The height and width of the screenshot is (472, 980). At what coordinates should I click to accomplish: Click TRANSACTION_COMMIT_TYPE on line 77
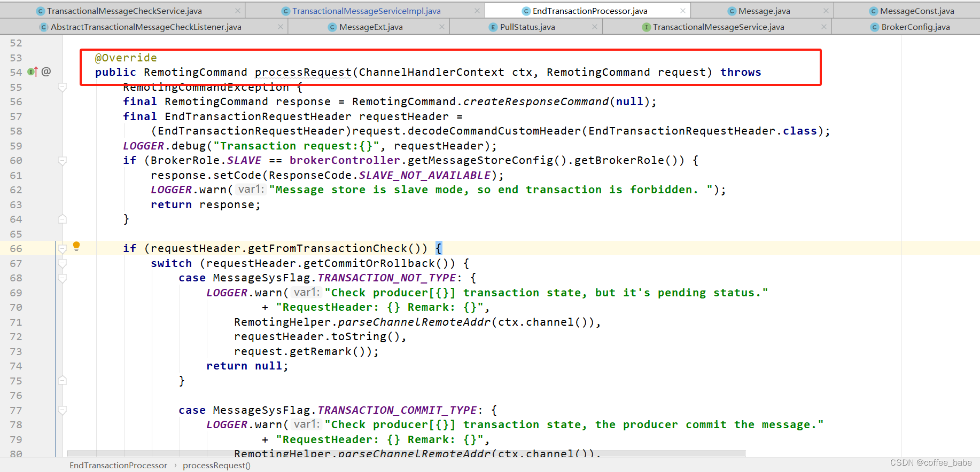tap(398, 410)
